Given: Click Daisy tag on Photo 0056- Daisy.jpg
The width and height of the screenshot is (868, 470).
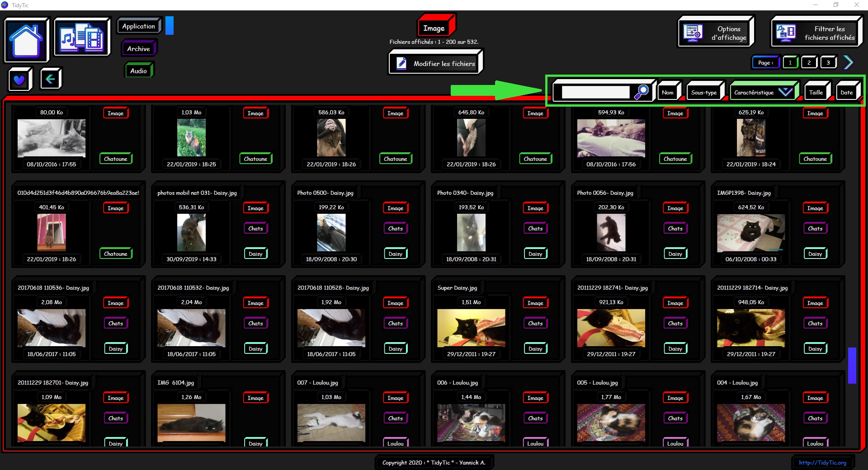Looking at the screenshot, I should pos(675,254).
